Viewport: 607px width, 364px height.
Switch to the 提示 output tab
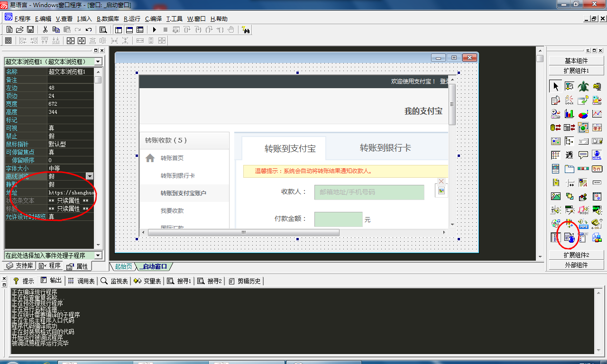tap(24, 281)
